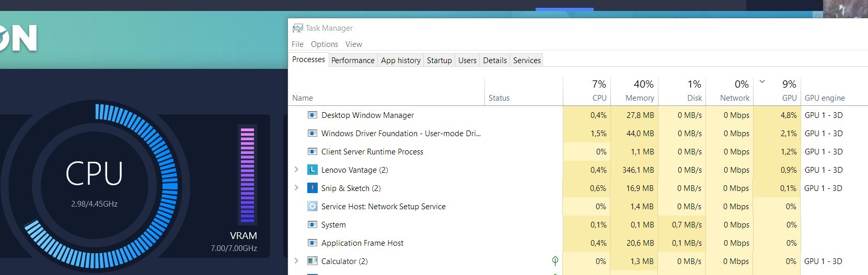Viewport: 868px width, 275px height.
Task: Select the System process row
Action: point(578,224)
